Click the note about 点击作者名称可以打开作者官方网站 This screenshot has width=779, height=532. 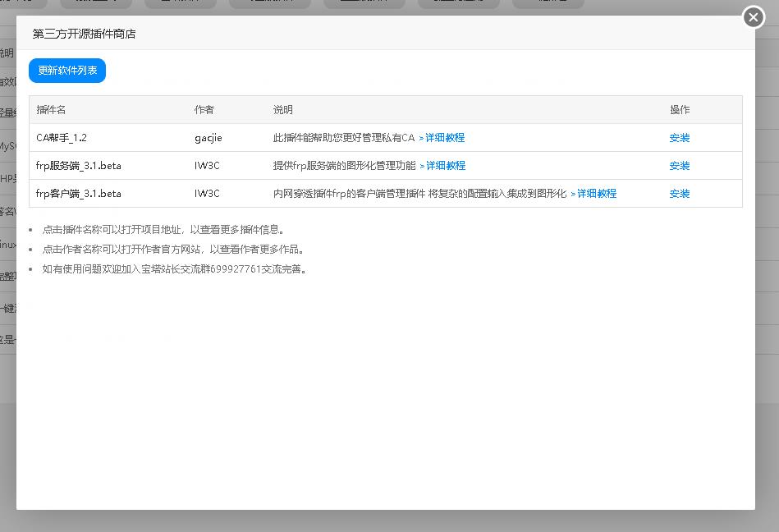(x=173, y=250)
